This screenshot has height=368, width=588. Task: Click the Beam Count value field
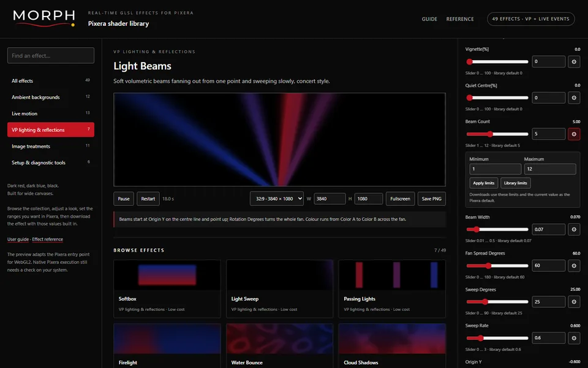tap(548, 134)
